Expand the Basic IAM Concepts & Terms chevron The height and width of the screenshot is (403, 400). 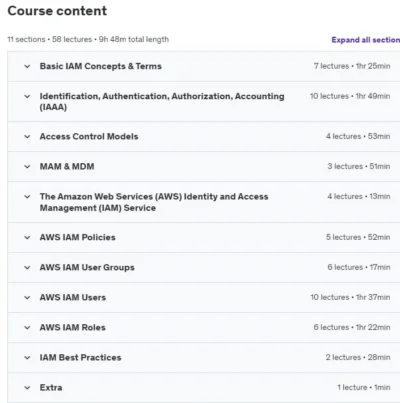[x=27, y=66]
